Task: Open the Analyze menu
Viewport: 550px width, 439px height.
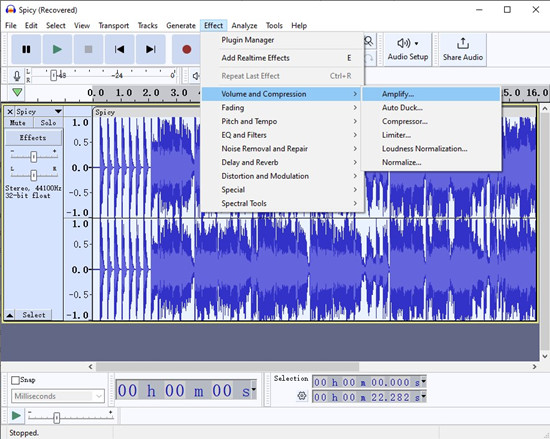Action: [x=244, y=26]
